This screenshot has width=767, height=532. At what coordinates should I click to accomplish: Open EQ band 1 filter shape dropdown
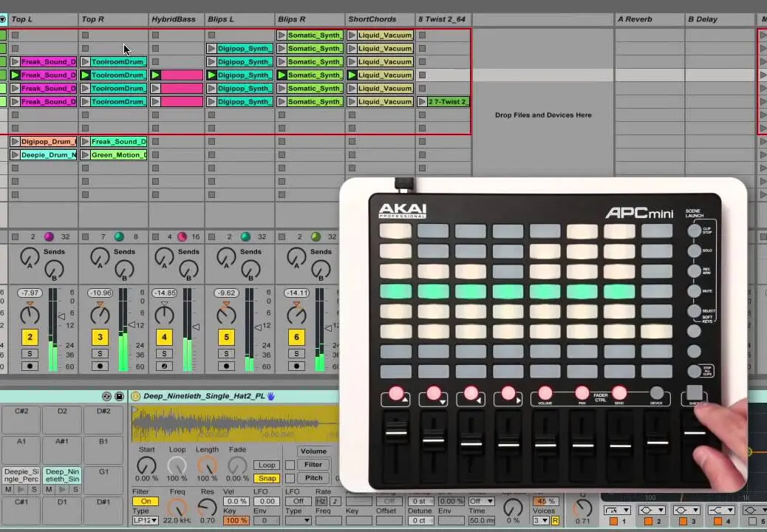click(x=617, y=510)
